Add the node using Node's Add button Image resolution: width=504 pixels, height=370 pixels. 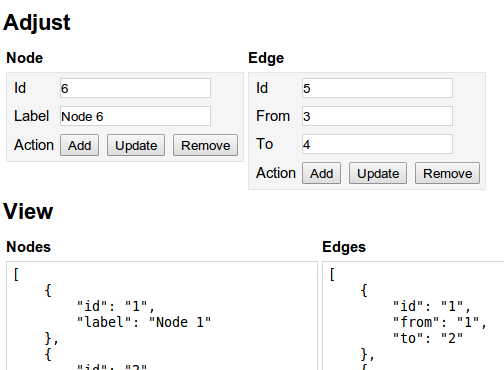(79, 145)
